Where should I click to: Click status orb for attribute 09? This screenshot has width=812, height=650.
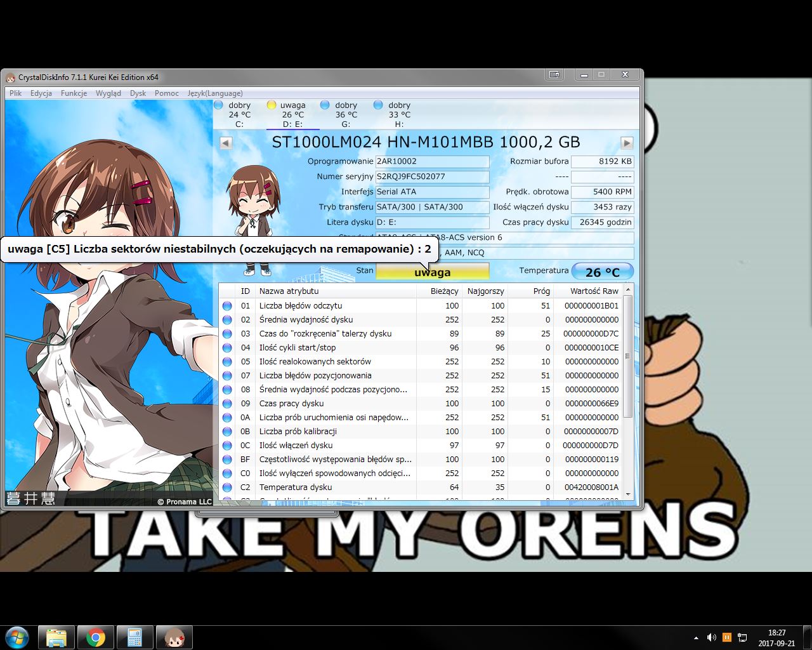(227, 404)
